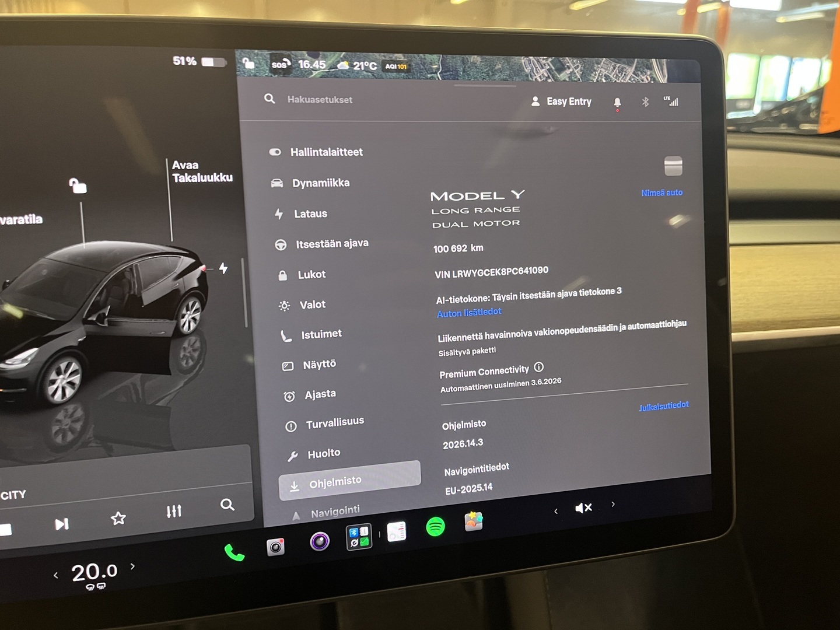The width and height of the screenshot is (840, 630).
Task: Select Ohjelmisto software menu item
Action: click(349, 481)
